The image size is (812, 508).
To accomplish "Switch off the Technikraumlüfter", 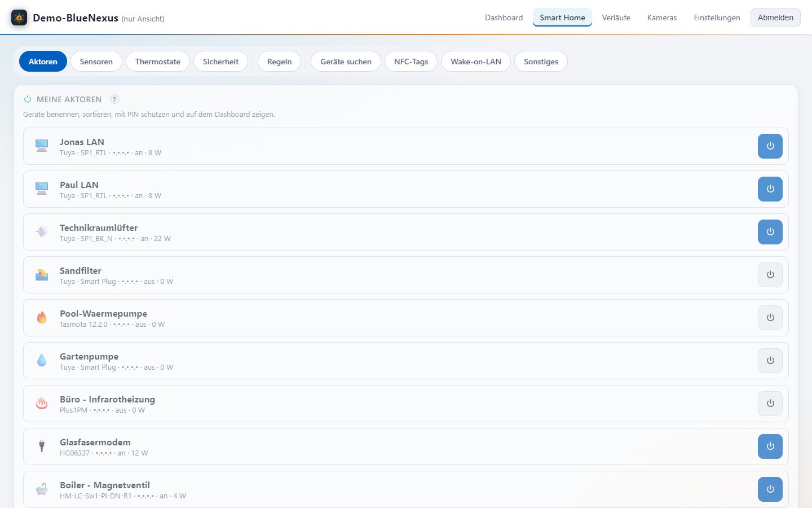I will click(770, 232).
